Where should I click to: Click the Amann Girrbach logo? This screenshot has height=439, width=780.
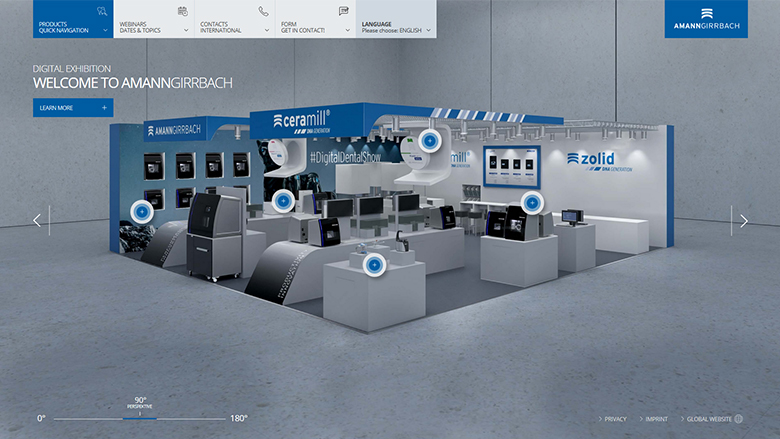(x=706, y=19)
